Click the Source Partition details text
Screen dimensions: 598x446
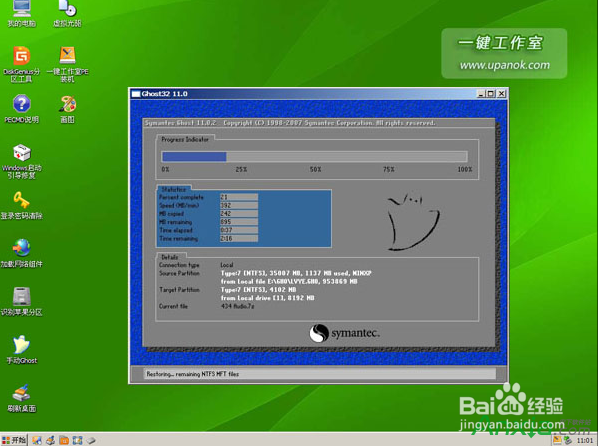click(296, 277)
